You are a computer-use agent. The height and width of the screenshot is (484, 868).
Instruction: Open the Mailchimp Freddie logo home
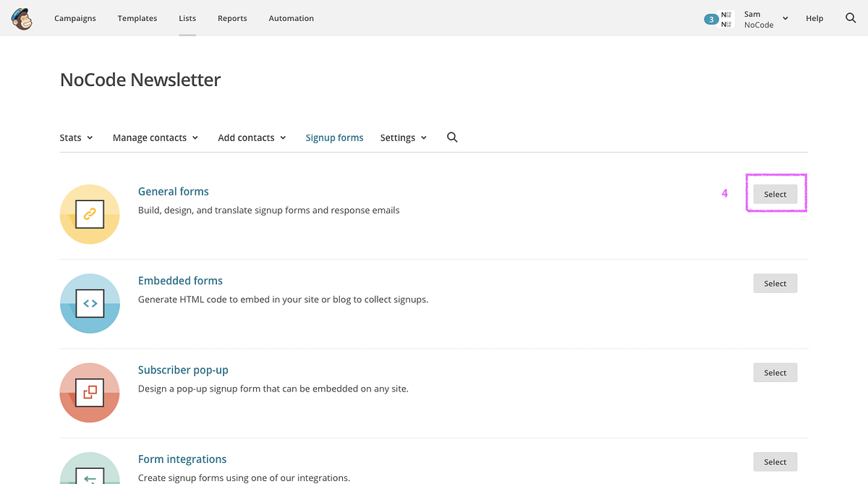click(22, 18)
